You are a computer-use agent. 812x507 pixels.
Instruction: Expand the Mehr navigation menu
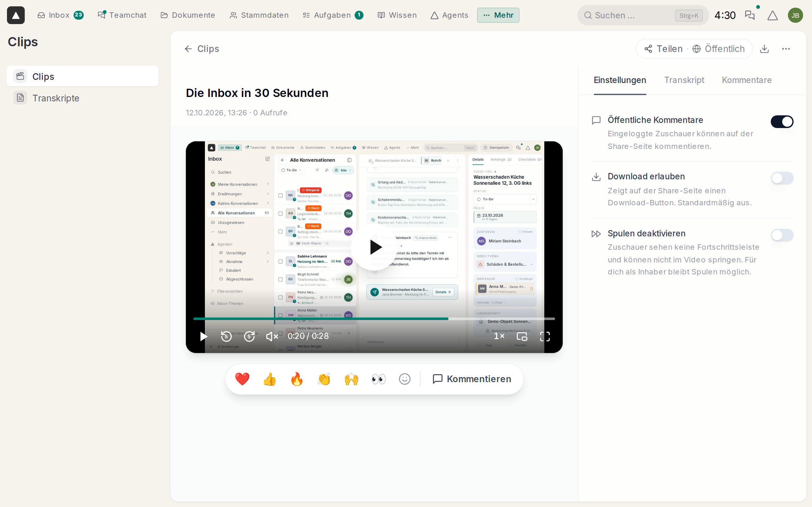coord(498,15)
